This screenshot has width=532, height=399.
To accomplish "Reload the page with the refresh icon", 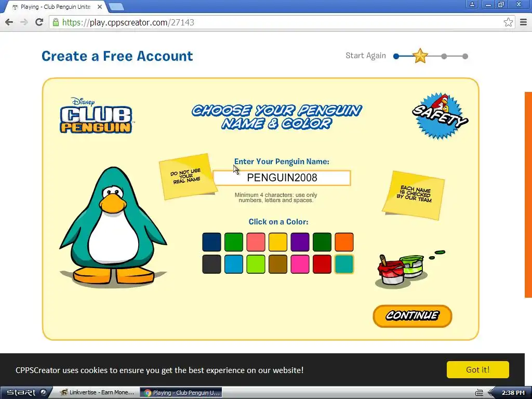I will [39, 22].
